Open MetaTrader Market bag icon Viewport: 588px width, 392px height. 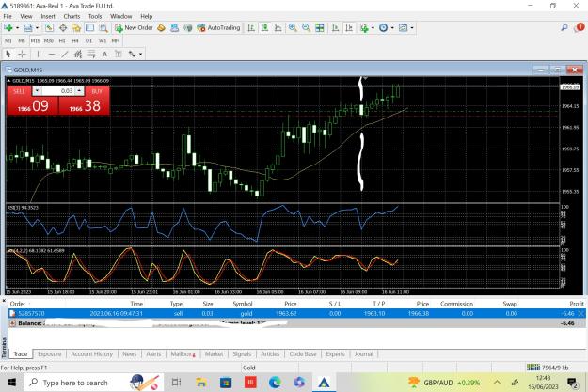(x=161, y=28)
